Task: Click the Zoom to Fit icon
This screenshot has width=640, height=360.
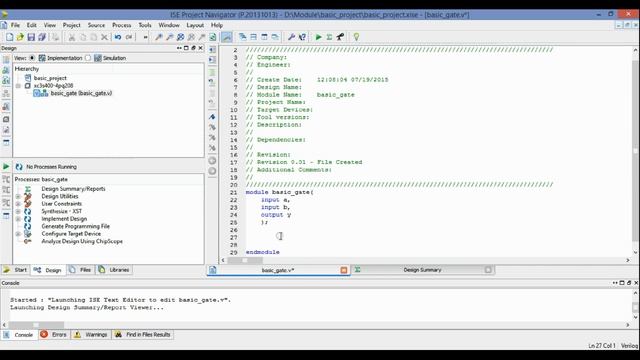Action: 180,37
